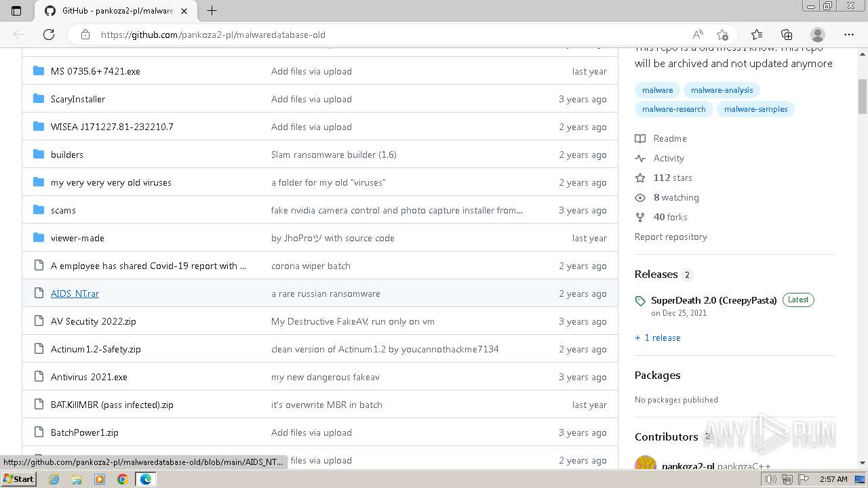Open the WISEA J171227.81-232210.7 folder
Screen dimensions: 868x488
[112, 127]
